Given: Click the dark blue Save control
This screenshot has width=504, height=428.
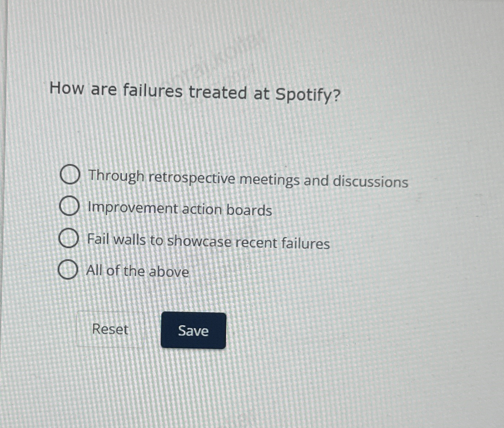Looking at the screenshot, I should [x=193, y=331].
